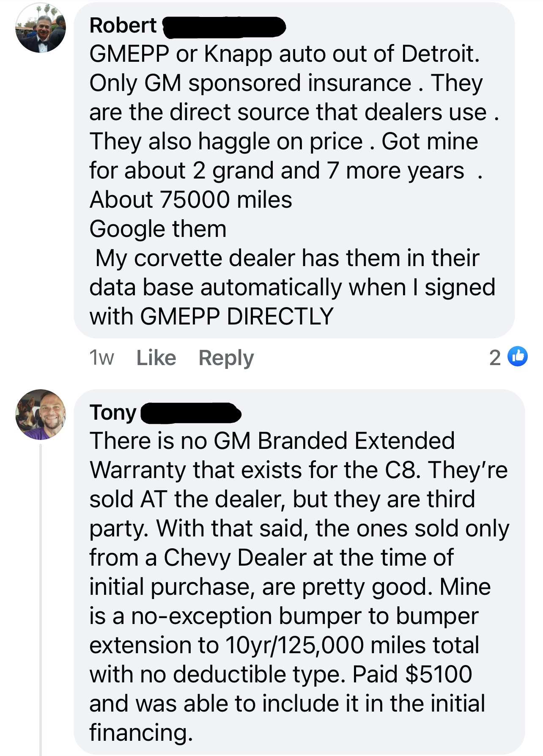
Task: Select the 'Google them' line in Robert's comment
Action: pyautogui.click(x=158, y=229)
